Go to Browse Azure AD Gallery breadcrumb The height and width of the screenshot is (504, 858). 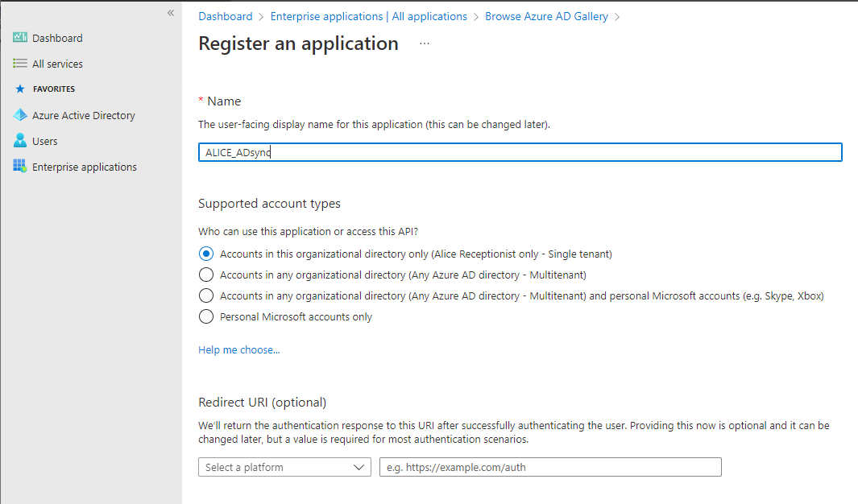click(547, 16)
